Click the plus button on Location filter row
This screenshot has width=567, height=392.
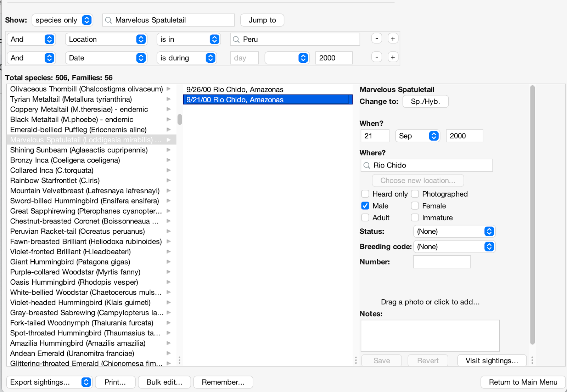pos(393,39)
